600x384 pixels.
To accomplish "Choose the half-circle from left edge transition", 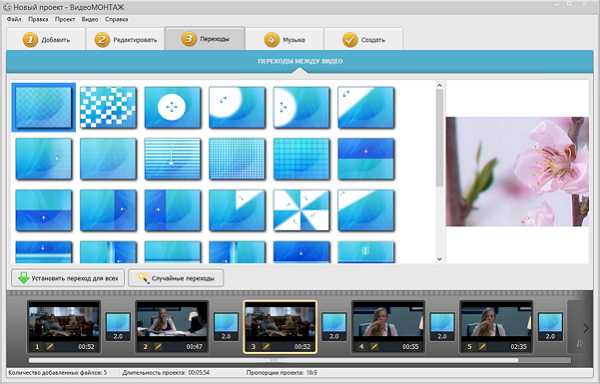I will [302, 107].
